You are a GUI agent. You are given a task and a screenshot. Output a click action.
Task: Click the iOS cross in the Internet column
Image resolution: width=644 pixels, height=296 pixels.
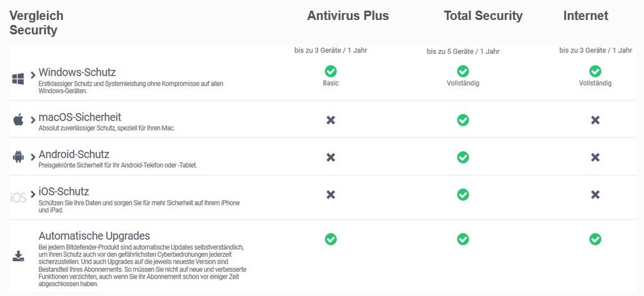click(595, 195)
